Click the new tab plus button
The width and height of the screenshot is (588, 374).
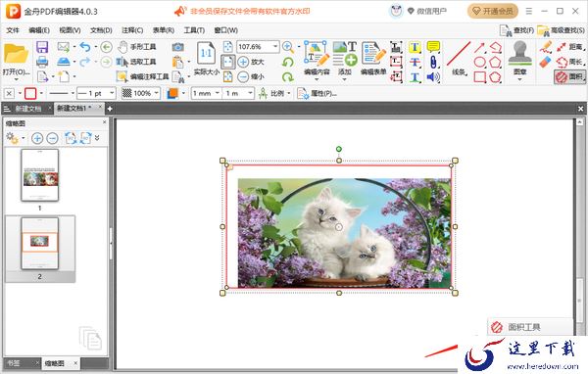point(110,109)
